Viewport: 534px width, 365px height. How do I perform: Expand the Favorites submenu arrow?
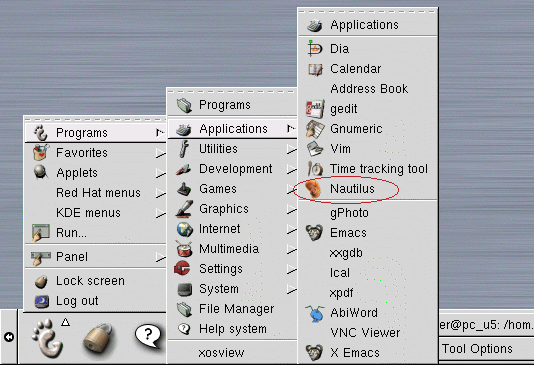[x=160, y=153]
